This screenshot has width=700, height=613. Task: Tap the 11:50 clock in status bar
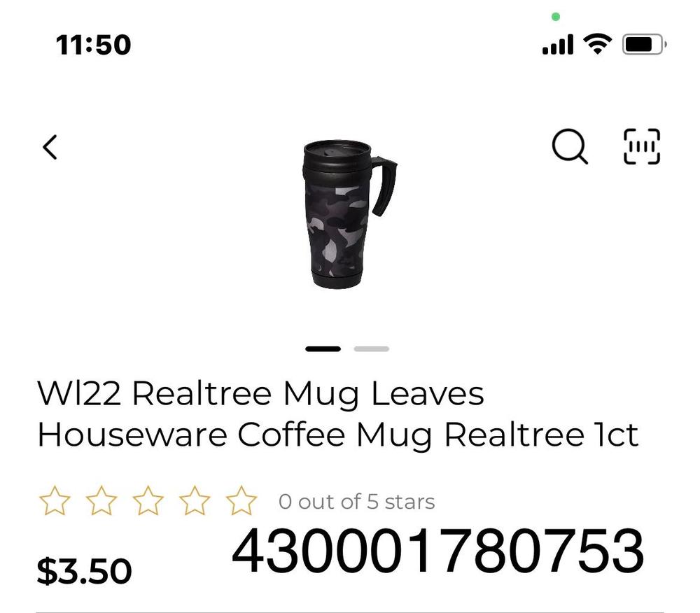(93, 45)
